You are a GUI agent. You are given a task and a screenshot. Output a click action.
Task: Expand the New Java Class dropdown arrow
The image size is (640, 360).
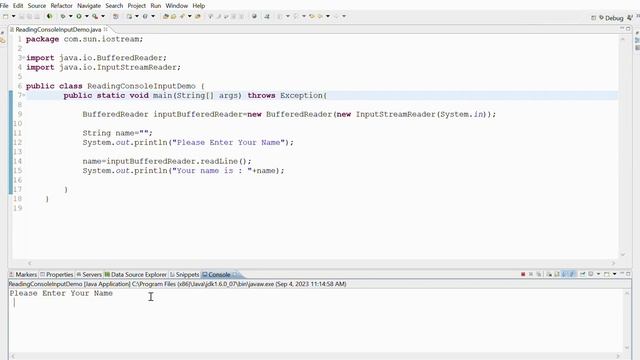pos(137,16)
